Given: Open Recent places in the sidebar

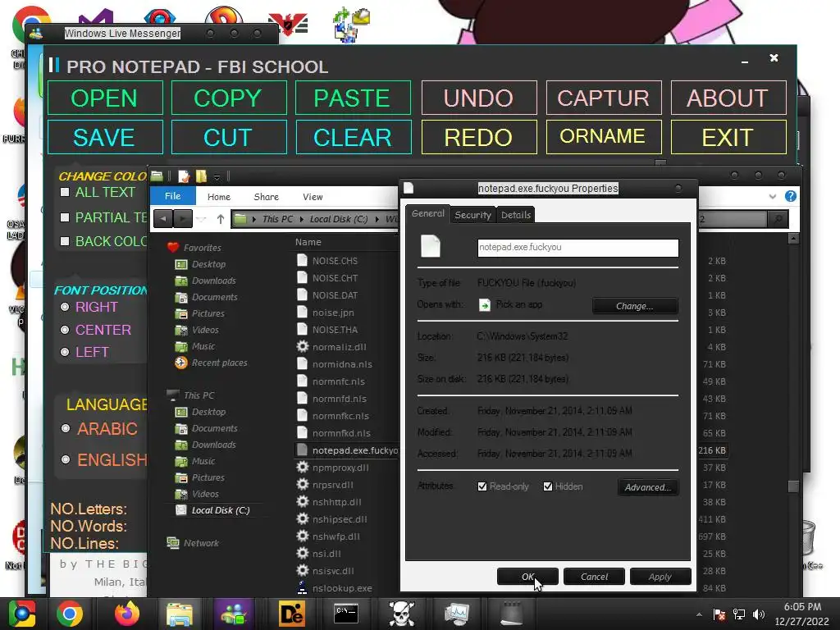Looking at the screenshot, I should click(x=219, y=363).
